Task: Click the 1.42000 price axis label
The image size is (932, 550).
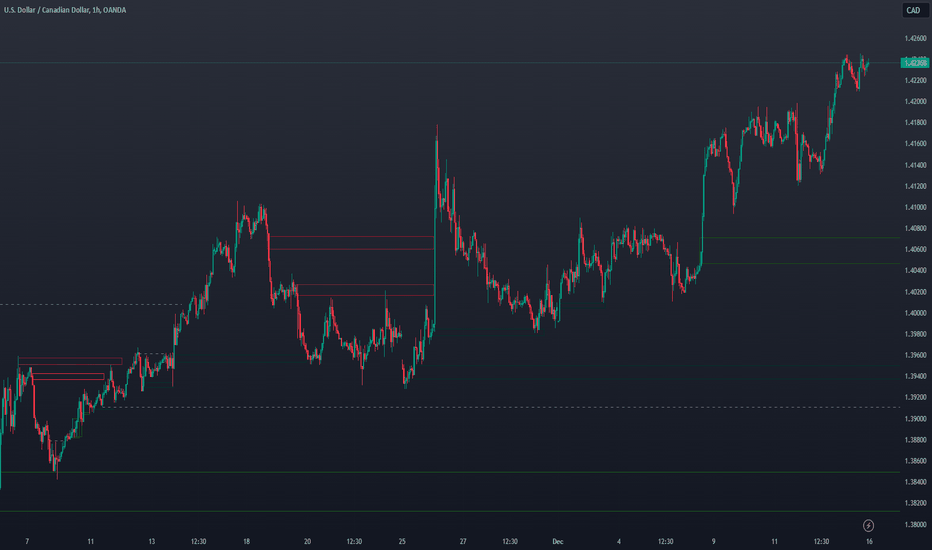Action: 915,102
